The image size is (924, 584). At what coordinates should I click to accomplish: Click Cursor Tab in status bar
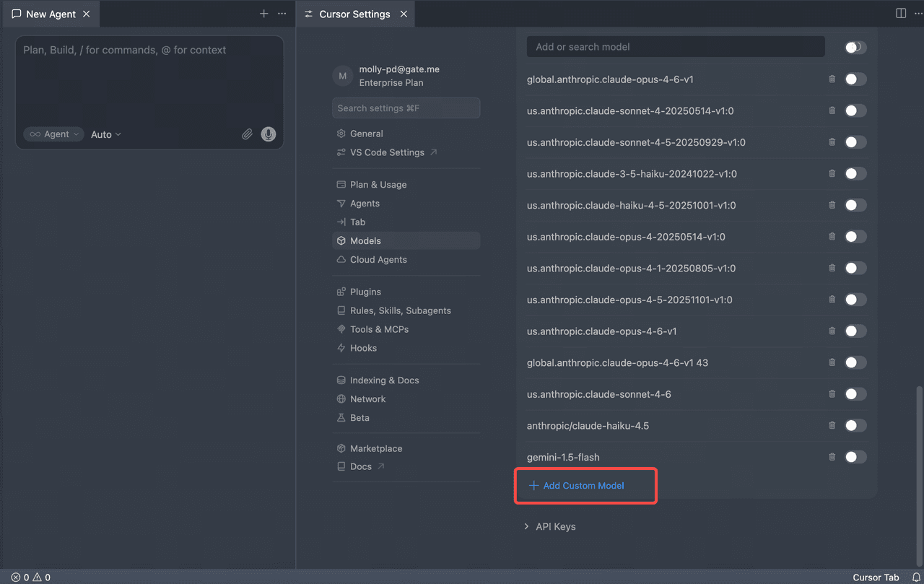pyautogui.click(x=876, y=578)
